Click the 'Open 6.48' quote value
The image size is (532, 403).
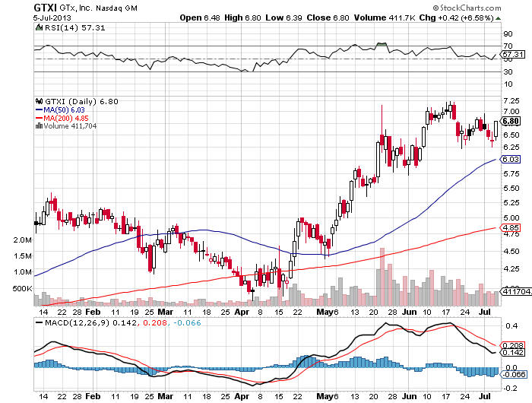click(200, 17)
